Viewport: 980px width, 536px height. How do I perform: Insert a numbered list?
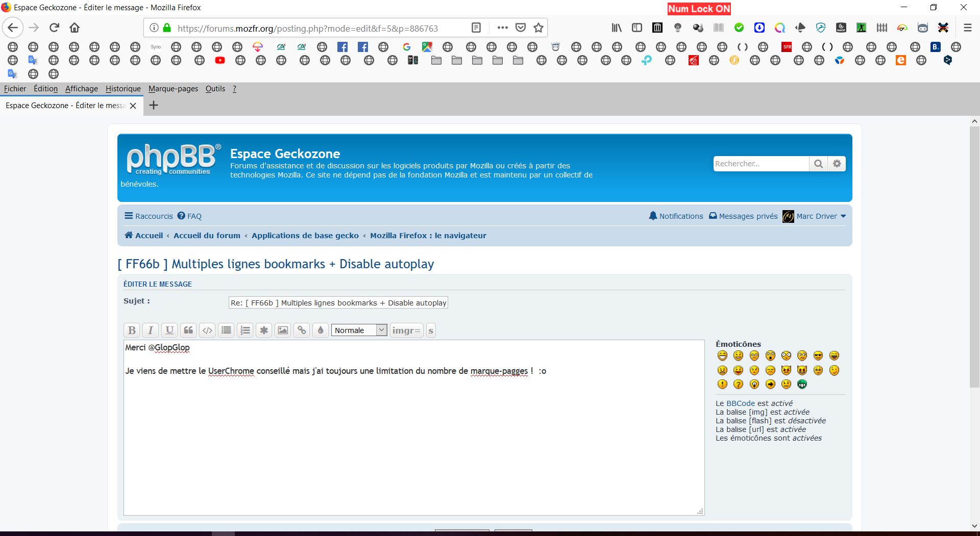coord(245,330)
